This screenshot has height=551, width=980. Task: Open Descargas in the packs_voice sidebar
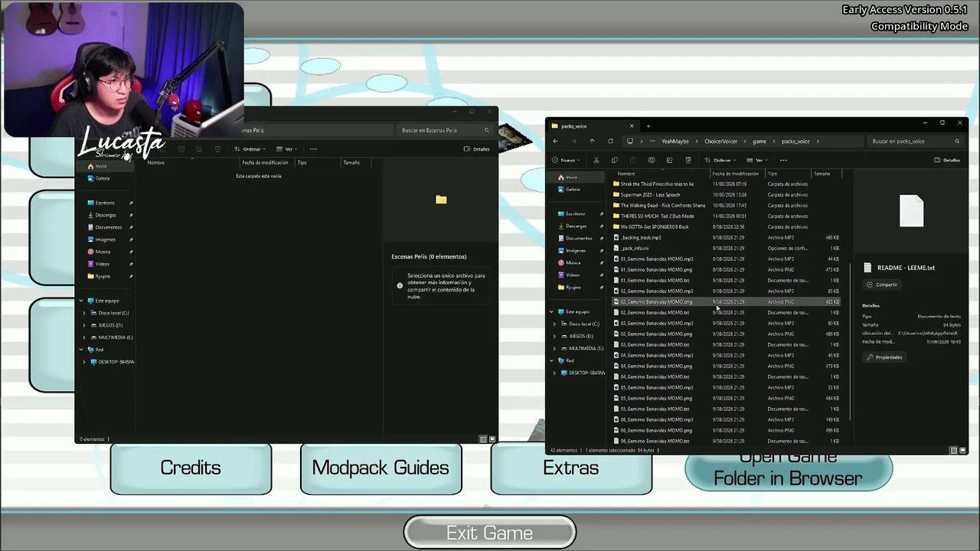click(576, 226)
